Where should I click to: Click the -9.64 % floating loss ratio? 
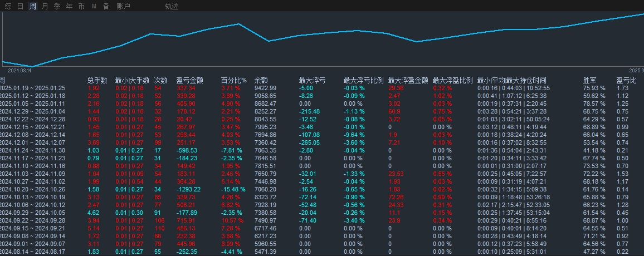[354, 135]
